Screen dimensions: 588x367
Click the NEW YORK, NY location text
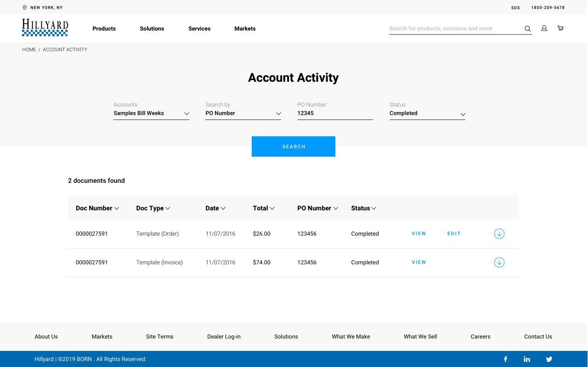pyautogui.click(x=46, y=8)
